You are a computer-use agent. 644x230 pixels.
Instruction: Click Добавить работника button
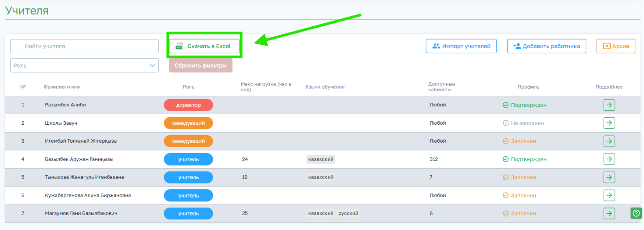point(547,46)
